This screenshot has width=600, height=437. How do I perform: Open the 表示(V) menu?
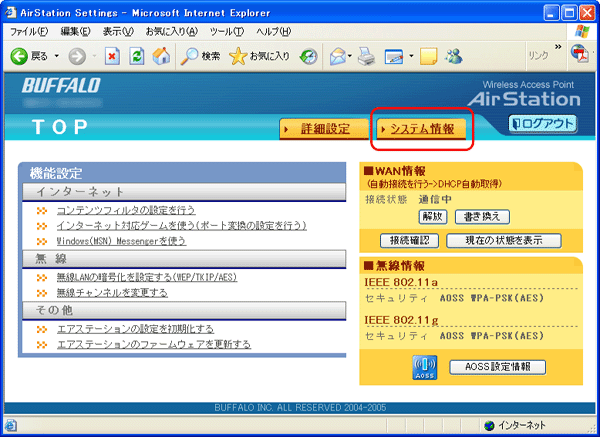coord(118,32)
